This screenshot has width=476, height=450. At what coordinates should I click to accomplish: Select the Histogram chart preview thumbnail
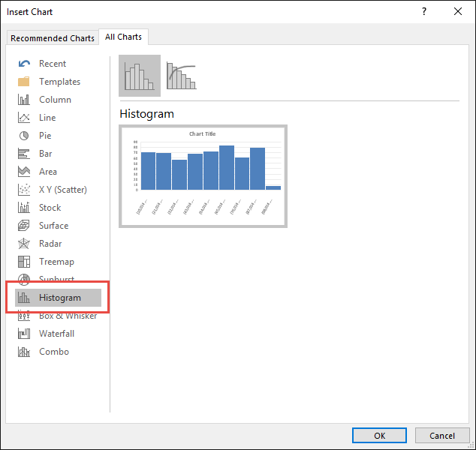203,176
